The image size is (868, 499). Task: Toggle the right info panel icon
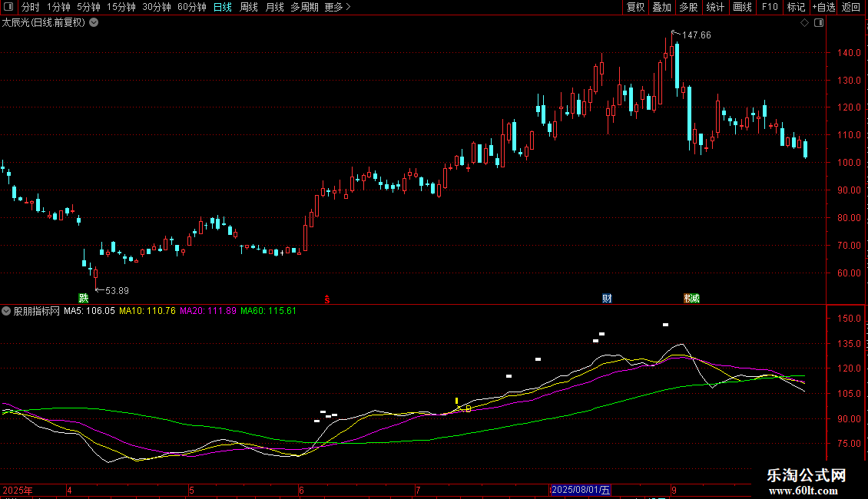point(819,23)
